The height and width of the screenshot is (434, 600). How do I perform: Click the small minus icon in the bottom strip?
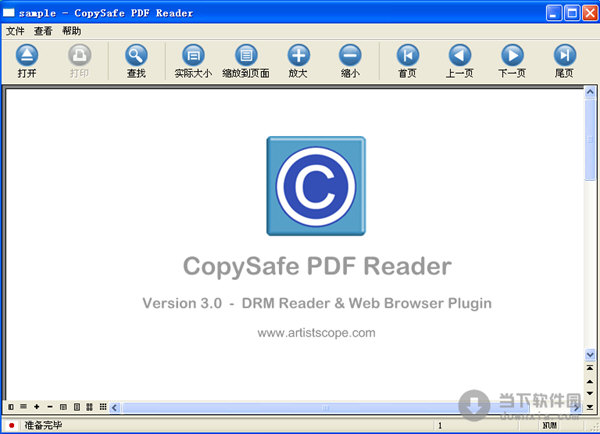[x=50, y=407]
